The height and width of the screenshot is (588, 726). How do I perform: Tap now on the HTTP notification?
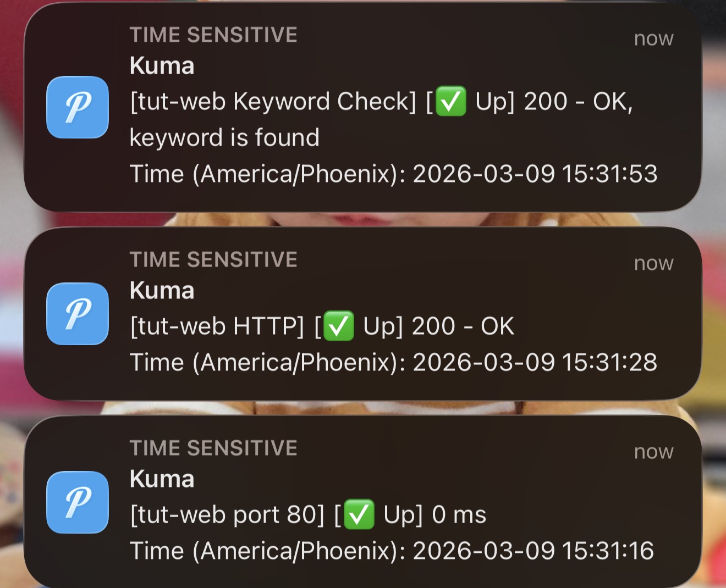653,263
